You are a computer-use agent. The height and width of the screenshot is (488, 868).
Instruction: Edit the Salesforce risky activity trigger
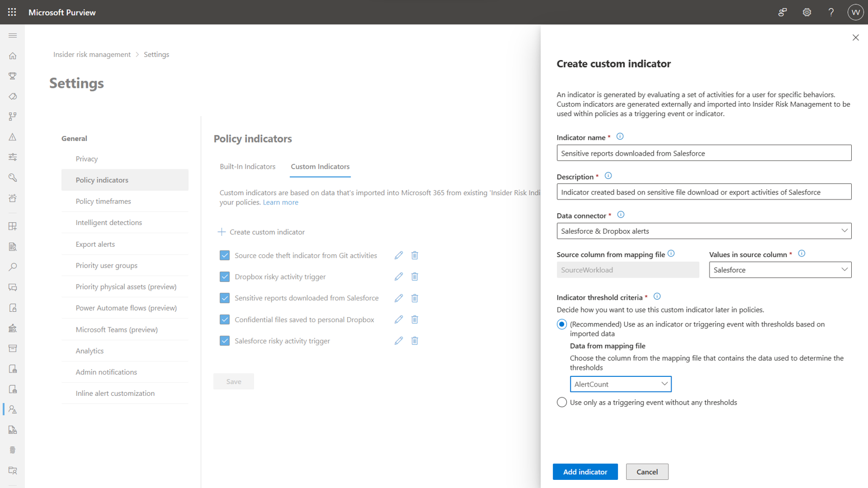click(x=399, y=341)
